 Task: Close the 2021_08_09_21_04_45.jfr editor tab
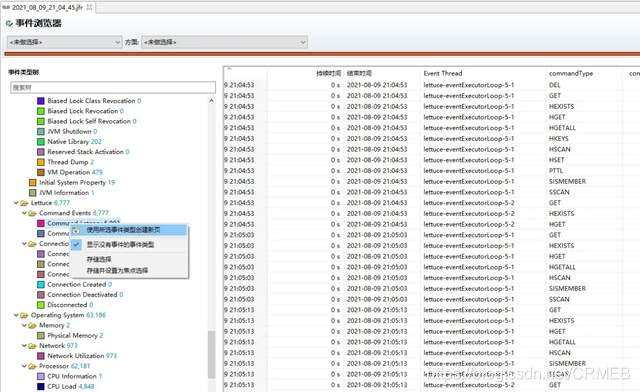pyautogui.click(x=89, y=7)
